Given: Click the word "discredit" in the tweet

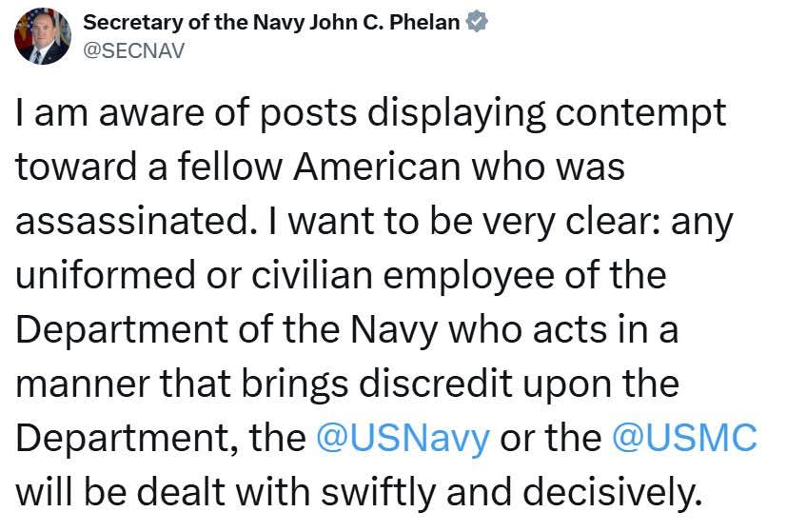Looking at the screenshot, I should [x=436, y=384].
